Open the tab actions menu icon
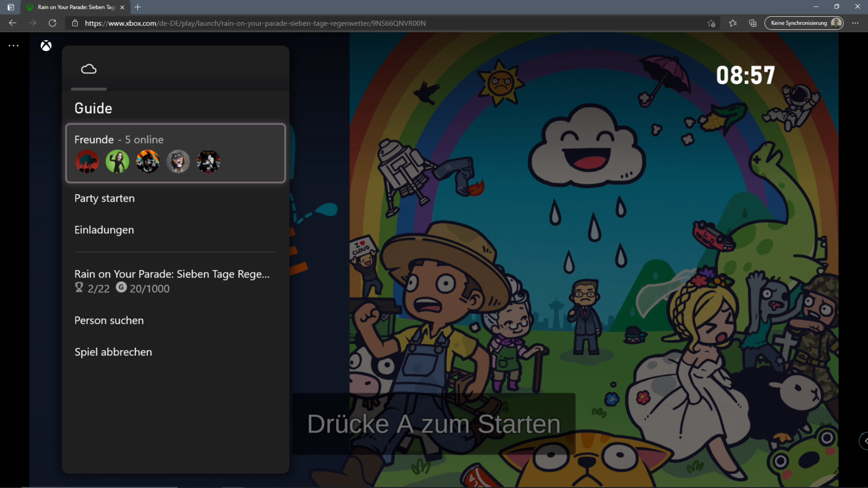The height and width of the screenshot is (488, 868). pos(11,7)
